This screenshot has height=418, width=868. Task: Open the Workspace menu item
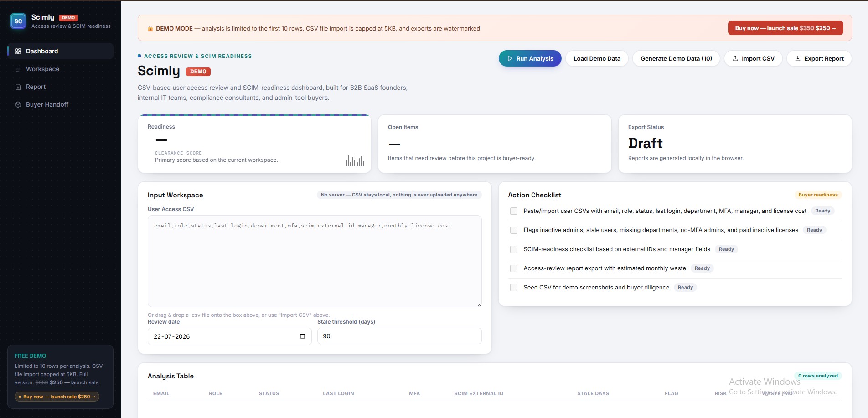(x=60, y=69)
